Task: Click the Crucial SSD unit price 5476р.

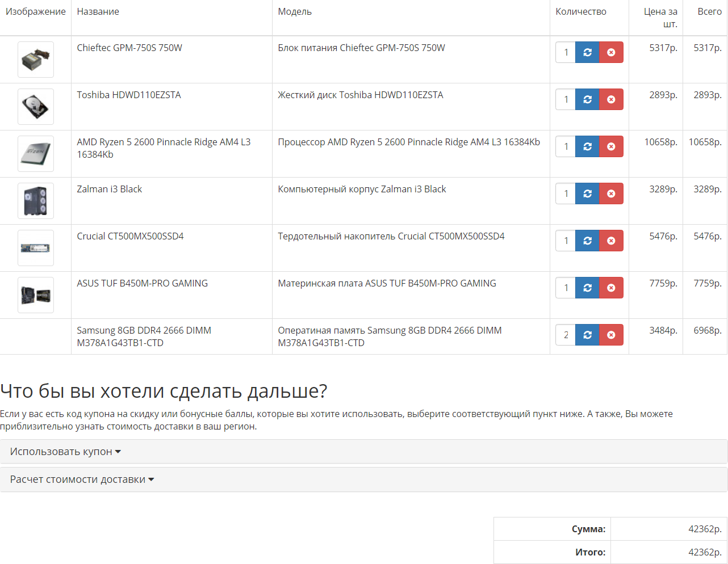Action: [x=663, y=236]
